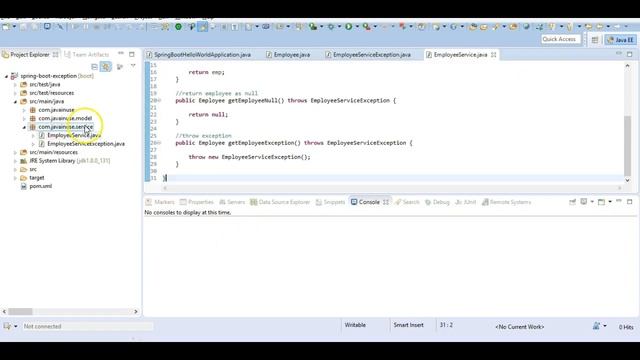Click the green Run button in toolbar
Image resolution: width=640 pixels, height=360 pixels.
tap(348, 27)
